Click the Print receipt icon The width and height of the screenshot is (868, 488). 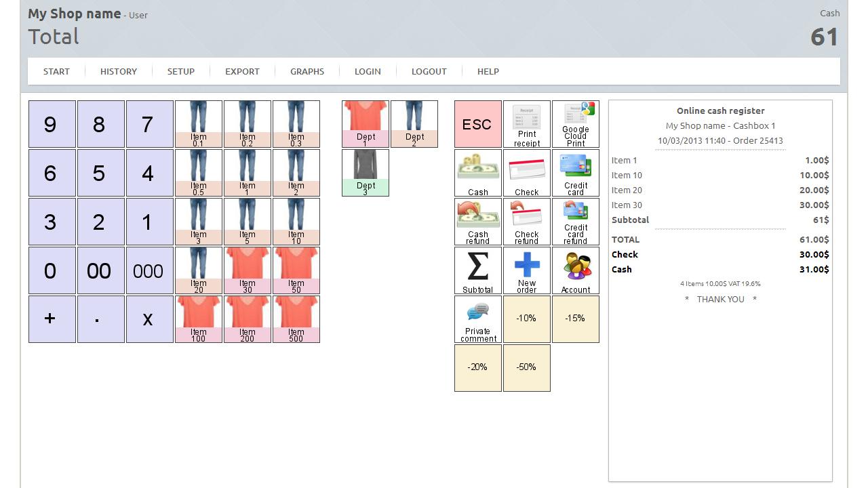pos(527,124)
